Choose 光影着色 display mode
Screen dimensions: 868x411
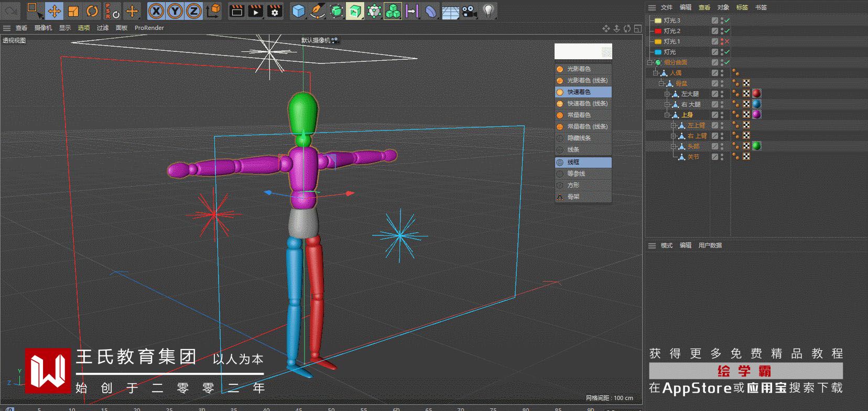(x=579, y=69)
